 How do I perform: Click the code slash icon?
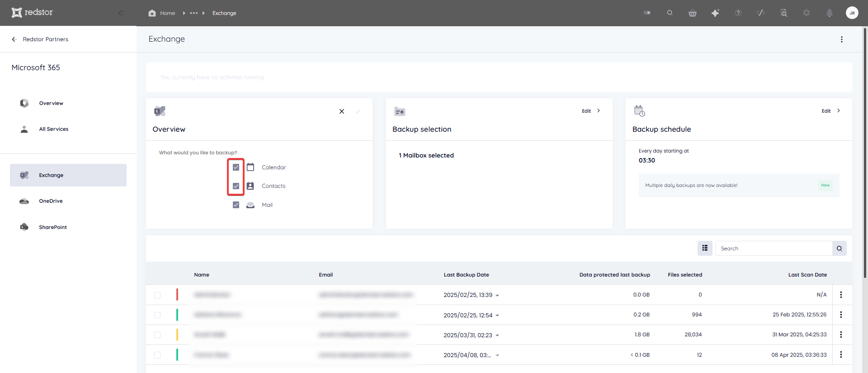761,13
